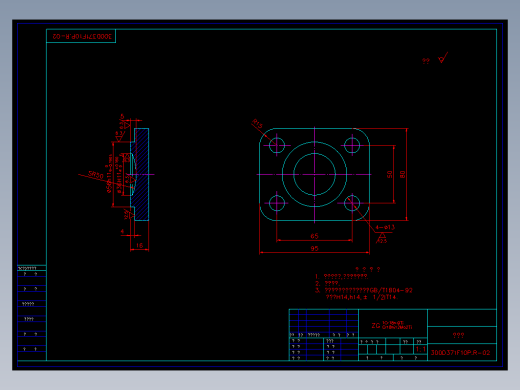Click the surface roughness symbol under 4-φ13

[382, 238]
